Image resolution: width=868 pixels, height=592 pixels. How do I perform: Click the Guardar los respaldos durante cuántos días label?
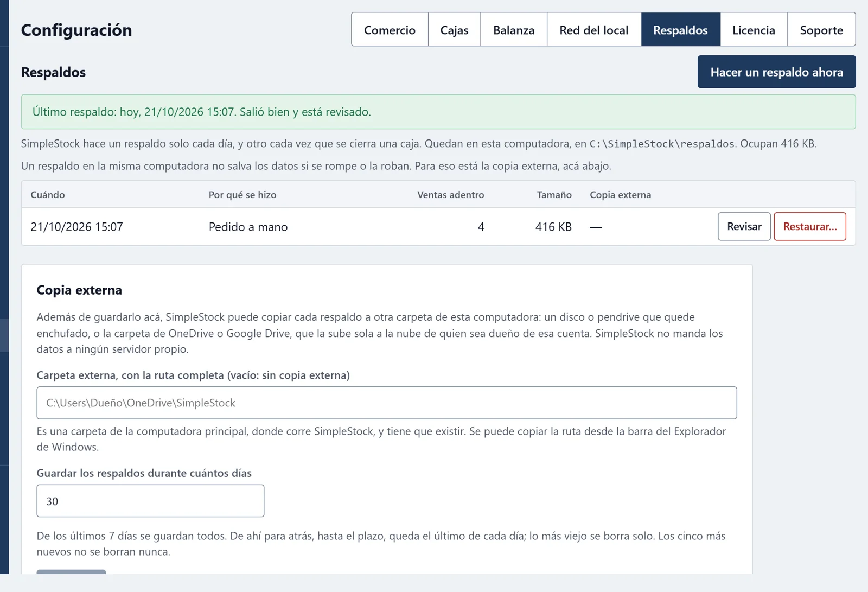click(x=144, y=473)
